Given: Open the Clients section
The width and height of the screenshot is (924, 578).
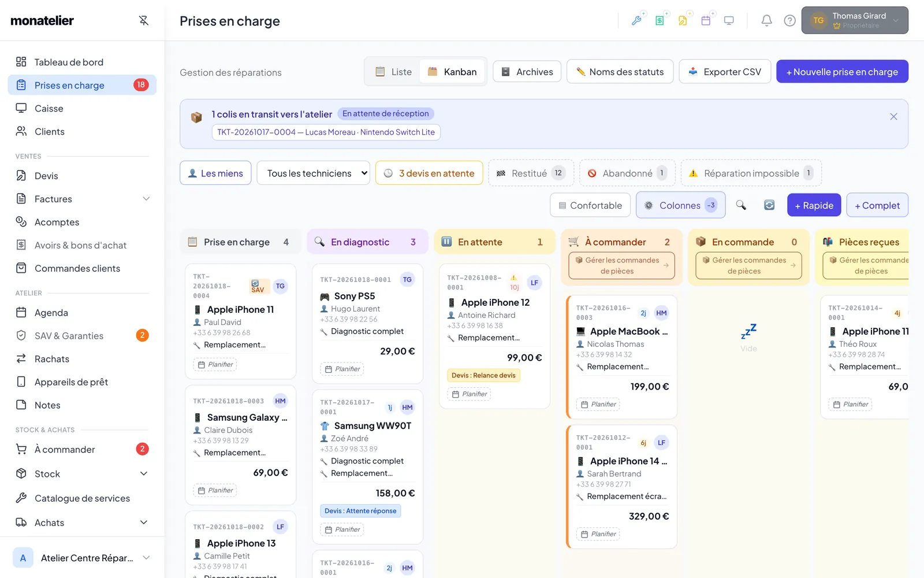Looking at the screenshot, I should pyautogui.click(x=82, y=131).
